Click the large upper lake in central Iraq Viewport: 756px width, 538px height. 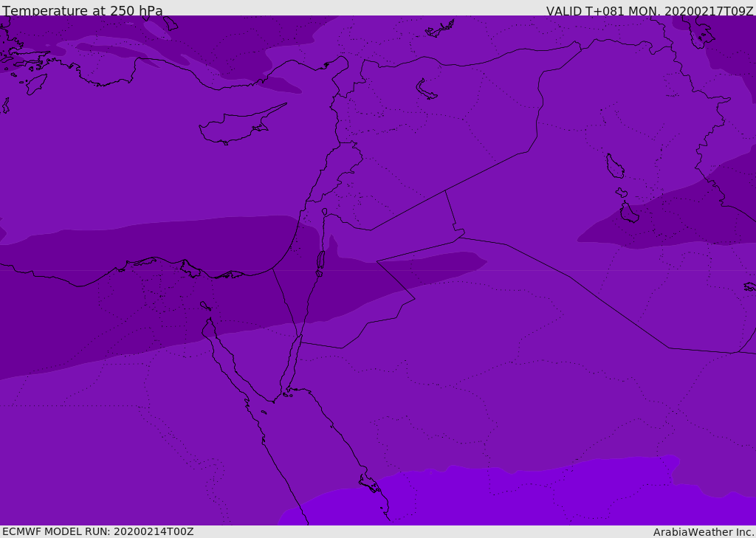[x=614, y=166]
